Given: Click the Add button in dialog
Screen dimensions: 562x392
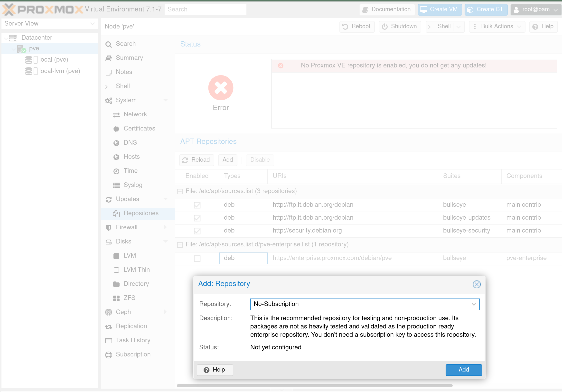Looking at the screenshot, I should [463, 370].
